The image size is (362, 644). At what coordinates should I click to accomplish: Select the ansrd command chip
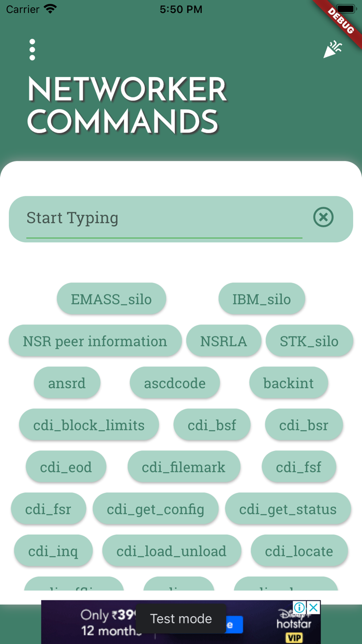pos(67,383)
